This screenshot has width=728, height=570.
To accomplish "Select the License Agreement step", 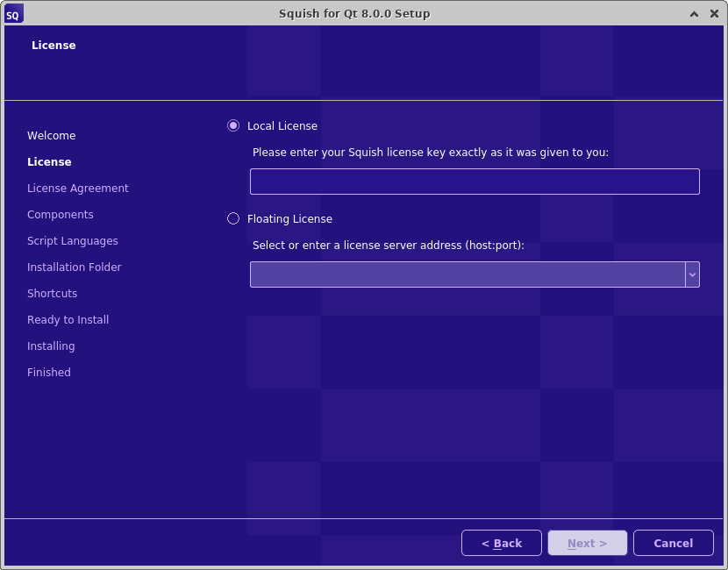I will 78,188.
